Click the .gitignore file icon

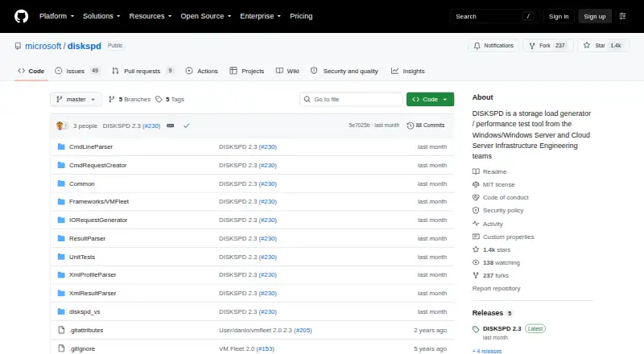tap(61, 348)
